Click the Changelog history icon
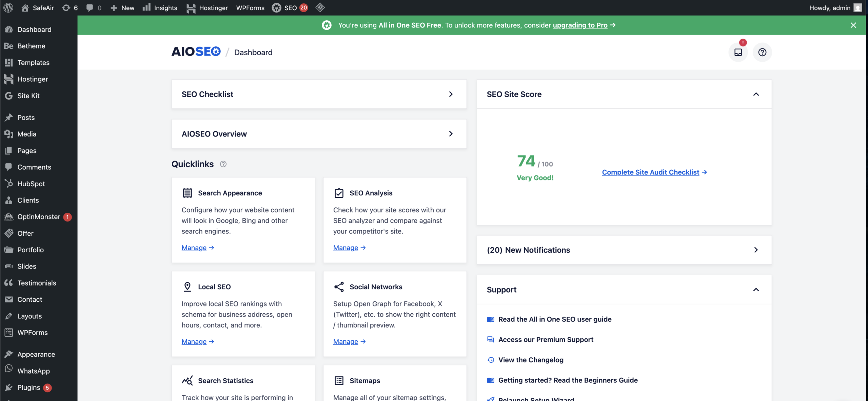 click(x=491, y=360)
